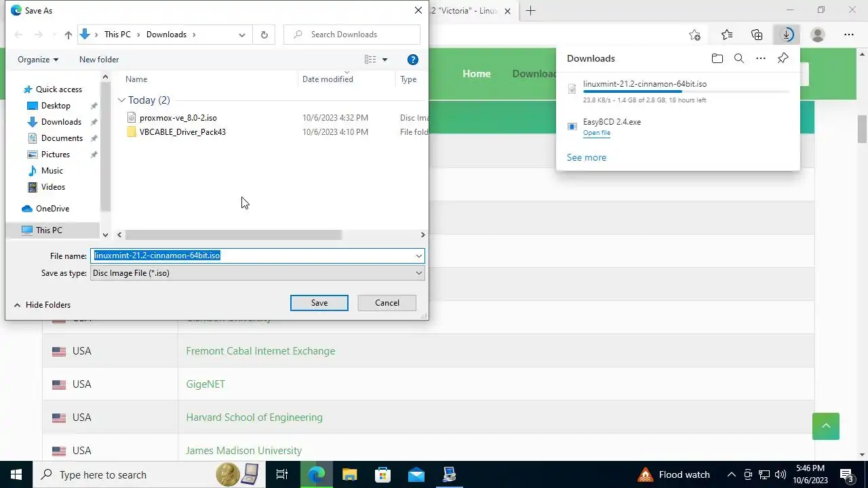Collapse the Today group
This screenshot has height=488, width=868.
click(121, 100)
